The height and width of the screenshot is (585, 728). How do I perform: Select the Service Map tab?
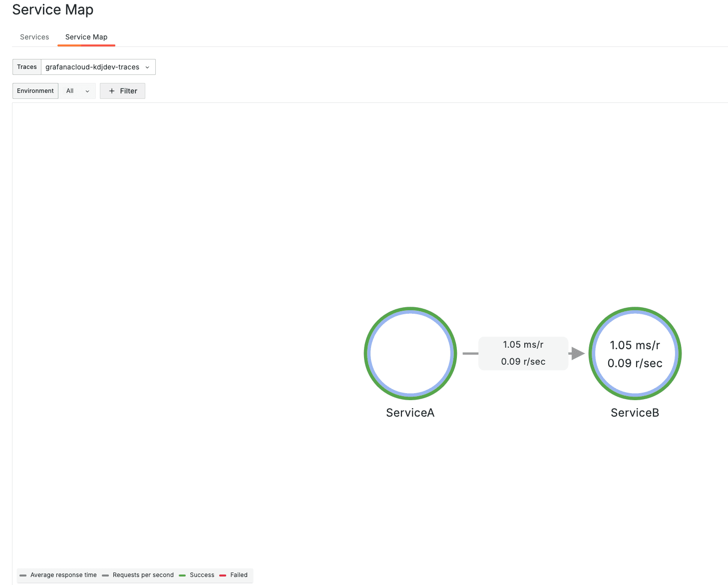86,37
